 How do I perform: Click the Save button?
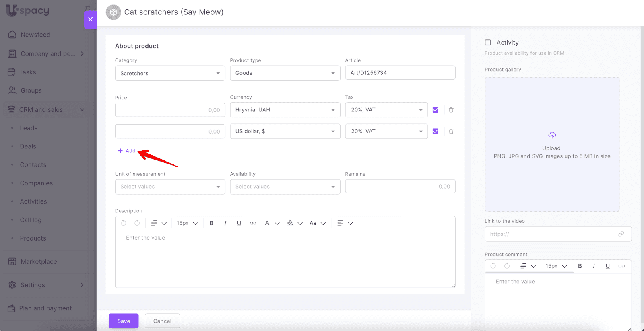[124, 321]
